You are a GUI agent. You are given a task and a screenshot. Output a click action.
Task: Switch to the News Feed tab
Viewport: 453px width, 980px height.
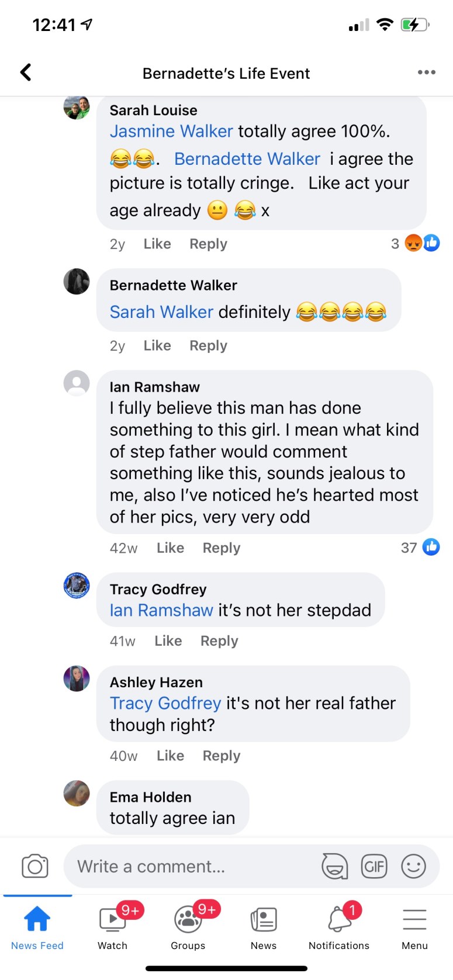pyautogui.click(x=37, y=927)
